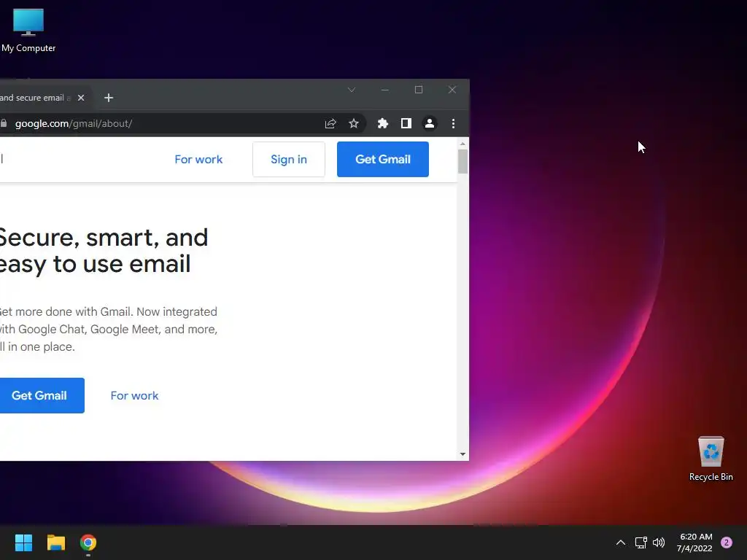Minimize the Chrome window
This screenshot has height=560, width=747.
385,90
